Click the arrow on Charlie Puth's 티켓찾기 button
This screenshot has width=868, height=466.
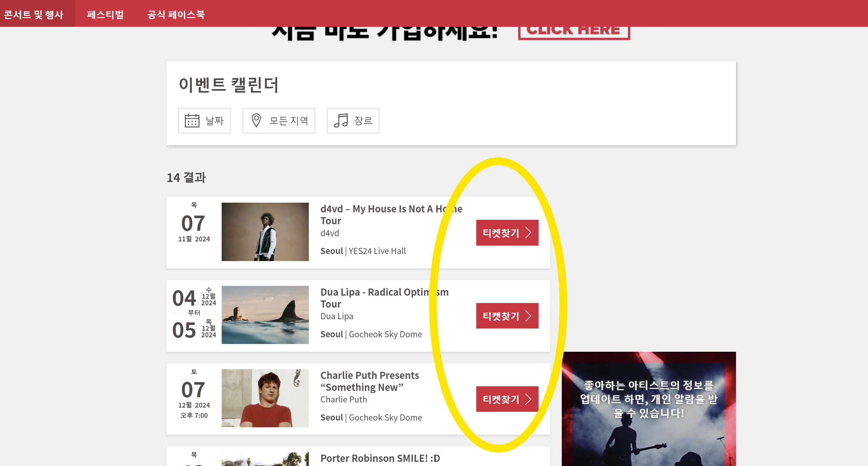click(x=528, y=399)
